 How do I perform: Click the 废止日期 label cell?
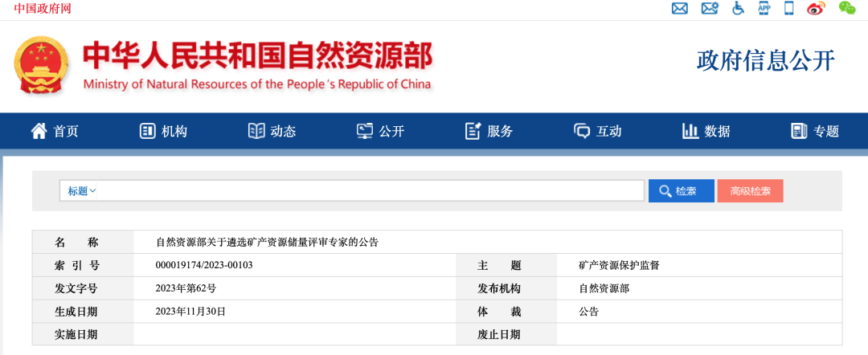point(506,335)
